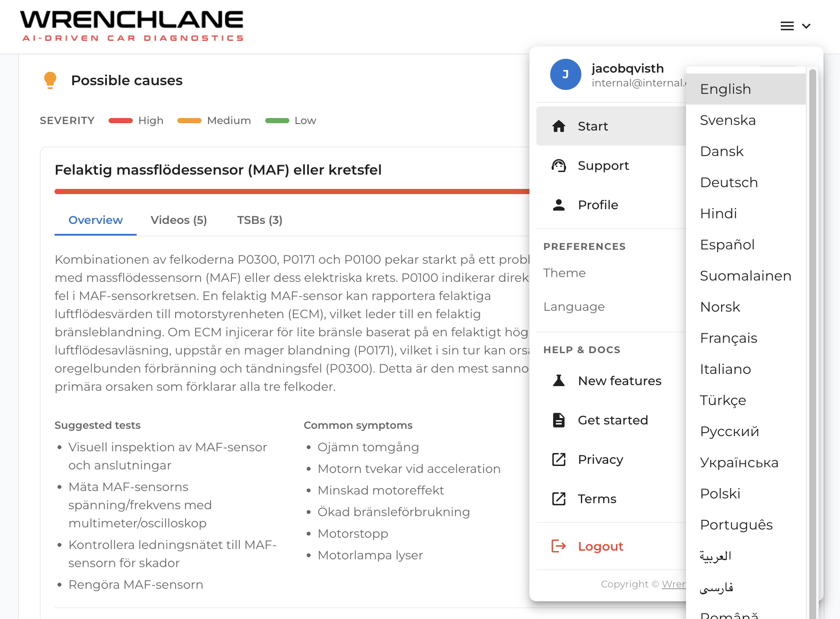Click the Logout button text
This screenshot has width=840, height=619.
[600, 546]
